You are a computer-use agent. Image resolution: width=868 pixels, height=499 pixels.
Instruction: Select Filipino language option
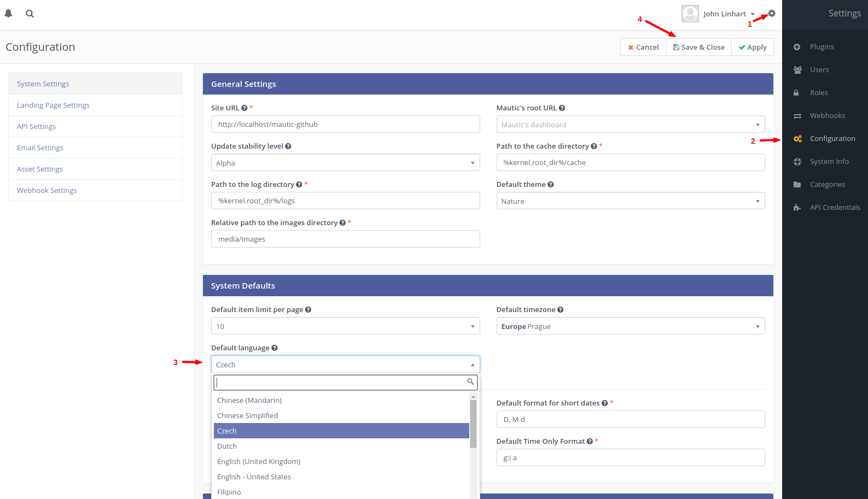pyautogui.click(x=341, y=492)
